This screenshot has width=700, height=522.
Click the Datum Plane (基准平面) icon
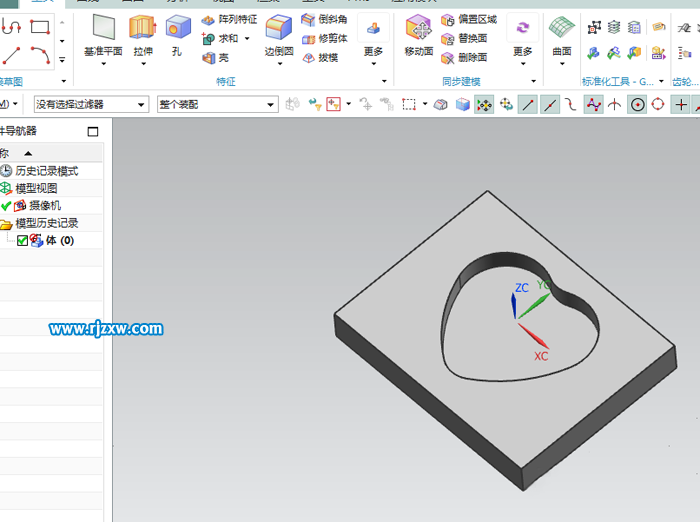pos(103,27)
